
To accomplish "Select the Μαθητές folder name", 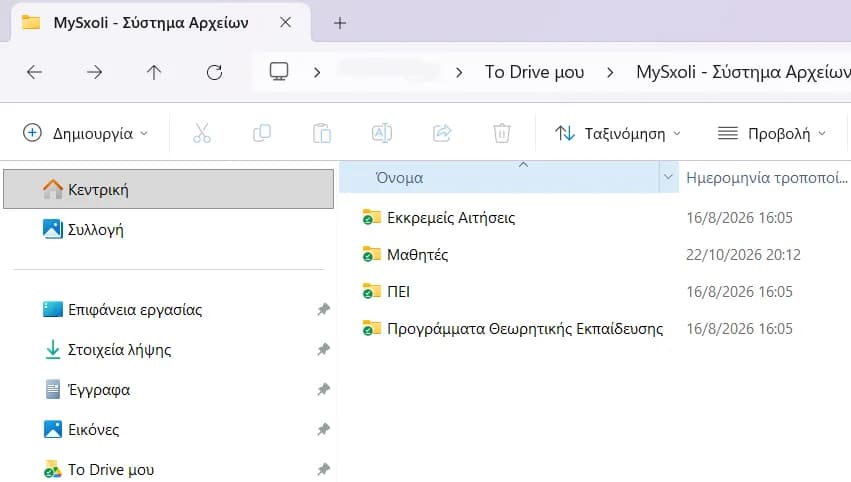I will [417, 255].
